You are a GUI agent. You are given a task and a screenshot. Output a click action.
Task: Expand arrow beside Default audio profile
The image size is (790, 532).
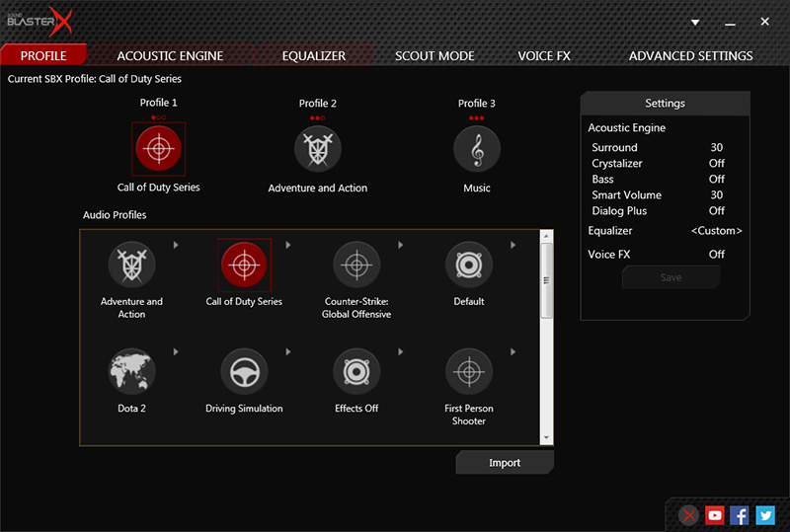click(513, 245)
